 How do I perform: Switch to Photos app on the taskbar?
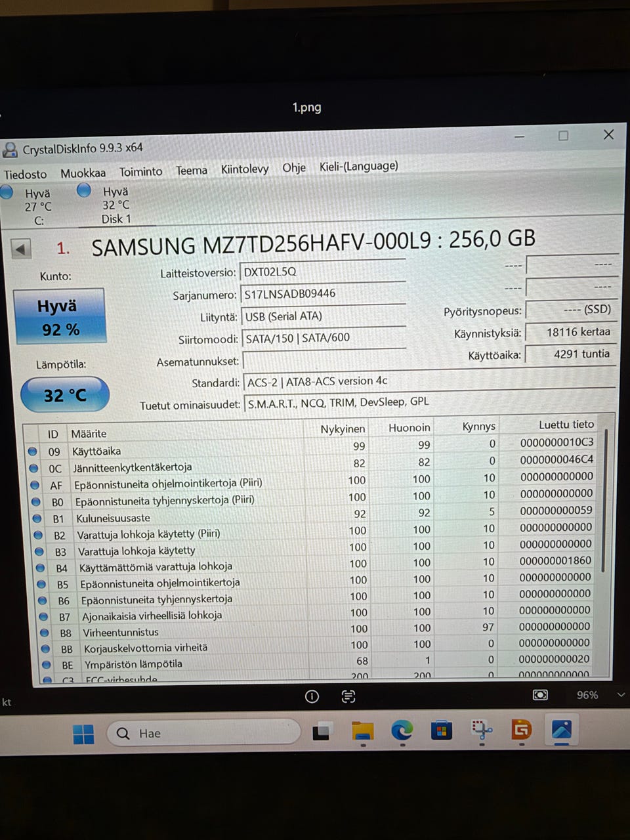[x=562, y=729]
